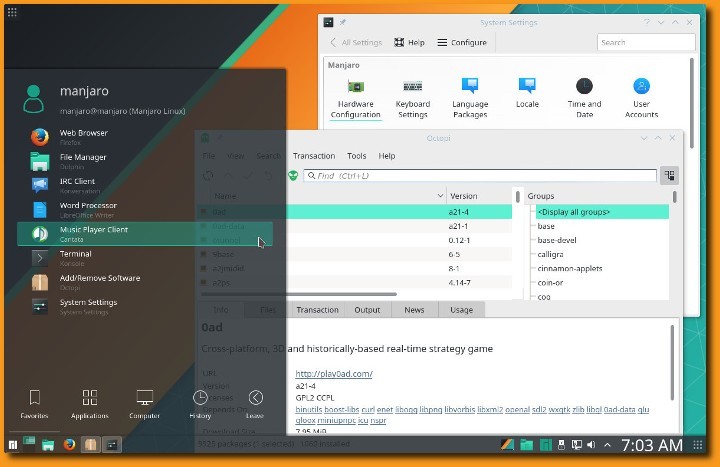Screen dimensions: 720x467
Task: Open the Leave session options
Action: [255, 404]
